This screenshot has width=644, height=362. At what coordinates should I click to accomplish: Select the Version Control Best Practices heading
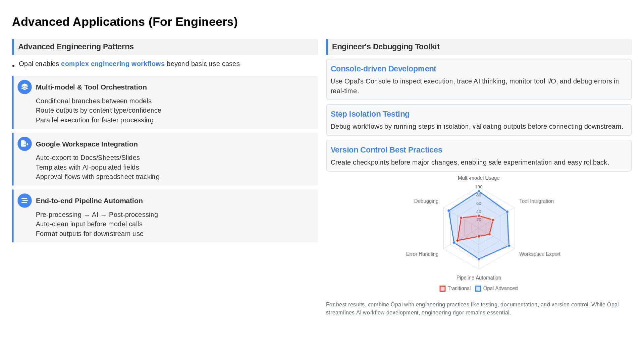(386, 150)
